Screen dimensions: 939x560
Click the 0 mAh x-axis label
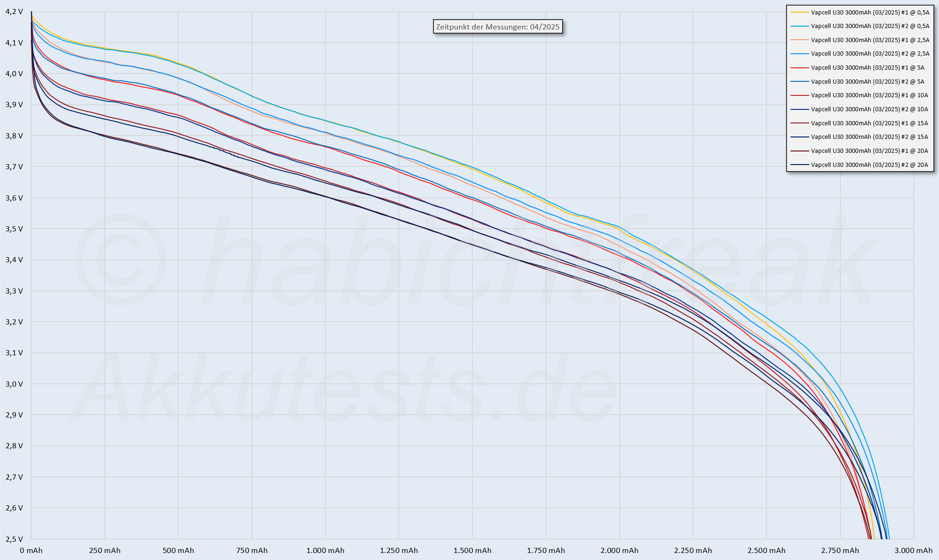pyautogui.click(x=31, y=551)
